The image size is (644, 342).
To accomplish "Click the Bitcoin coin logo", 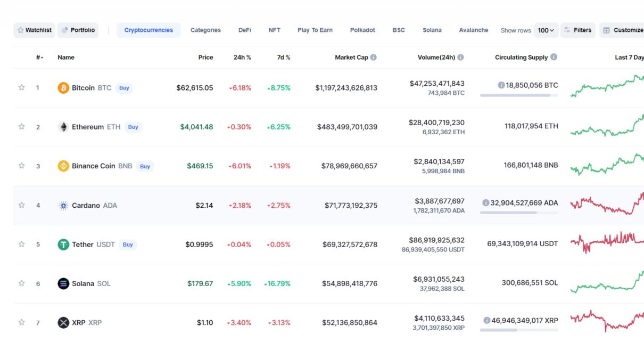I will (x=63, y=88).
